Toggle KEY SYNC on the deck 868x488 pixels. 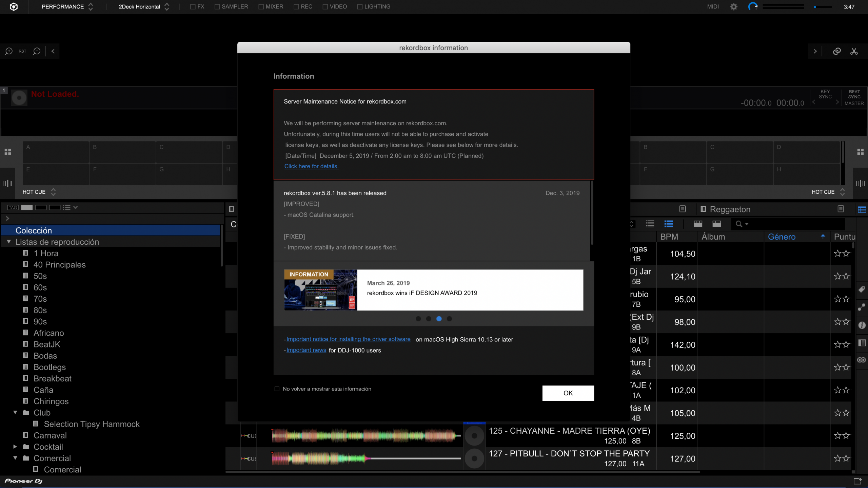(x=825, y=94)
